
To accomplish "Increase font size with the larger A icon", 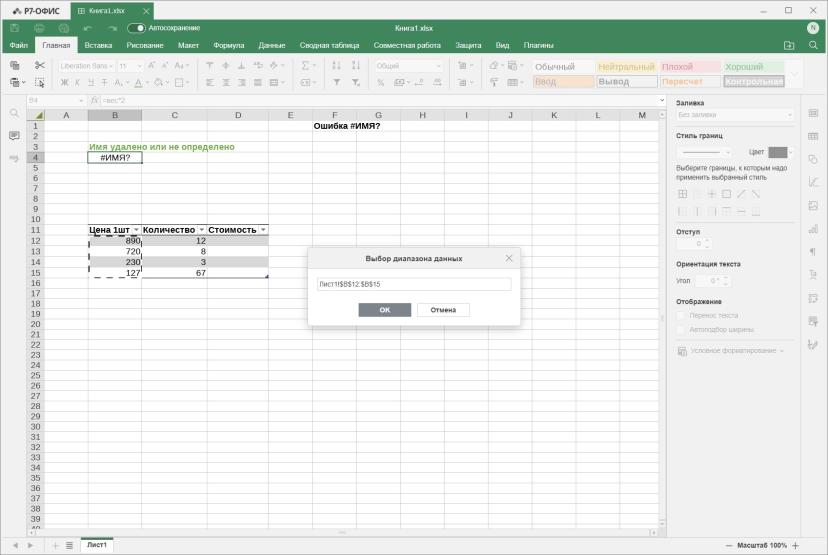I will tap(152, 65).
